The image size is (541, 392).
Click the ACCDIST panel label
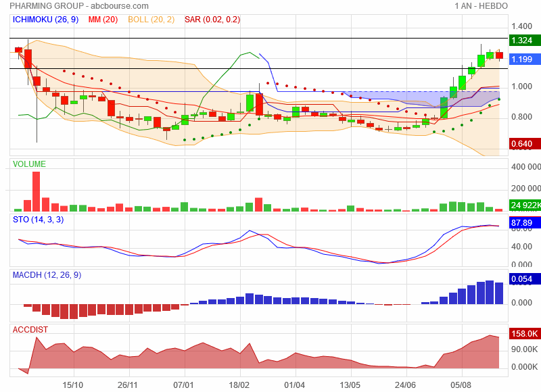(x=30, y=330)
